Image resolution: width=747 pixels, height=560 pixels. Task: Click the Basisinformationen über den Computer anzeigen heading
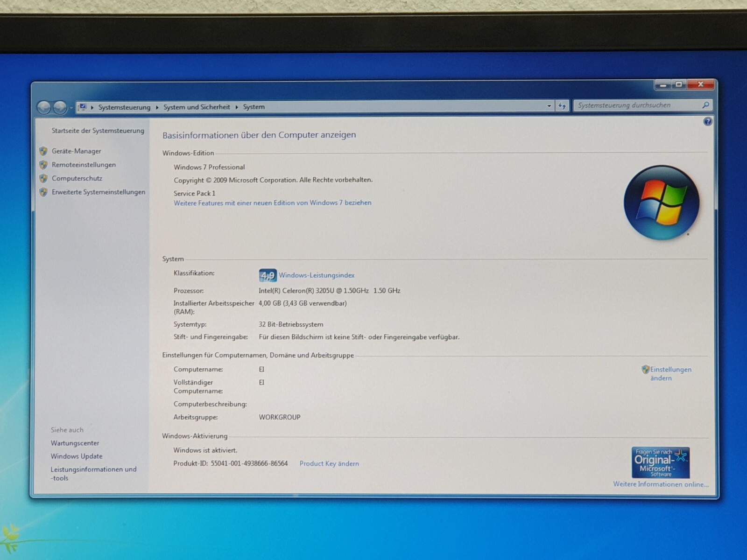[259, 135]
